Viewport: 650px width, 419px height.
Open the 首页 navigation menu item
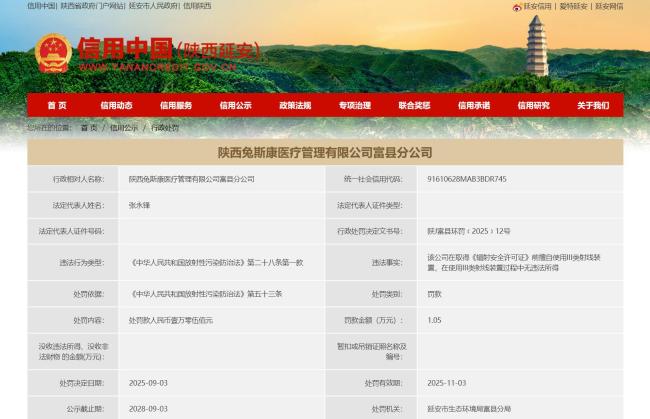(x=57, y=105)
